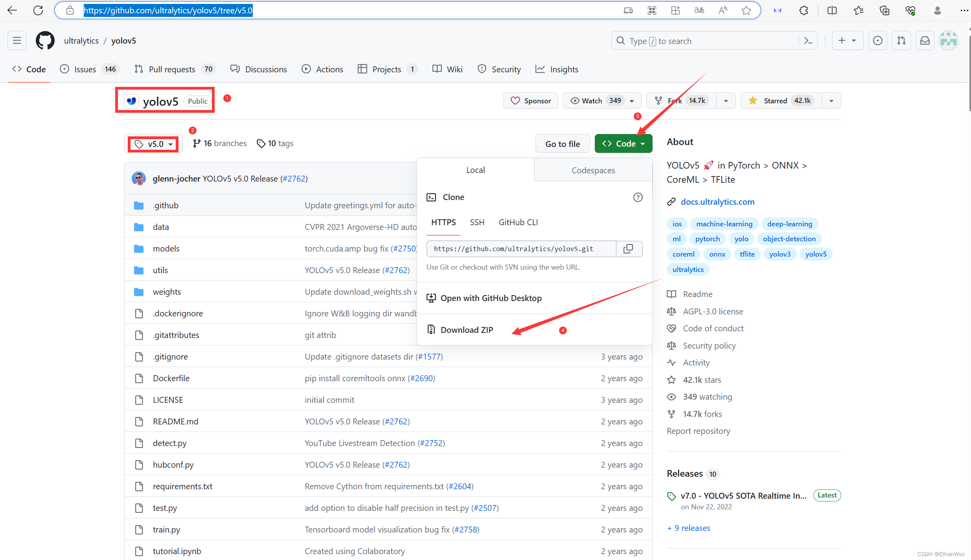Viewport: 971px width, 560px height.
Task: Click the Go to file button
Action: (563, 143)
